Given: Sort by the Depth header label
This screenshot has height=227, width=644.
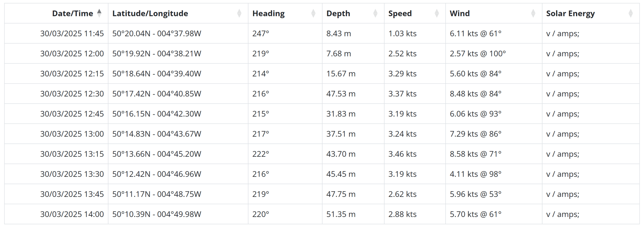Looking at the screenshot, I should tap(338, 13).
